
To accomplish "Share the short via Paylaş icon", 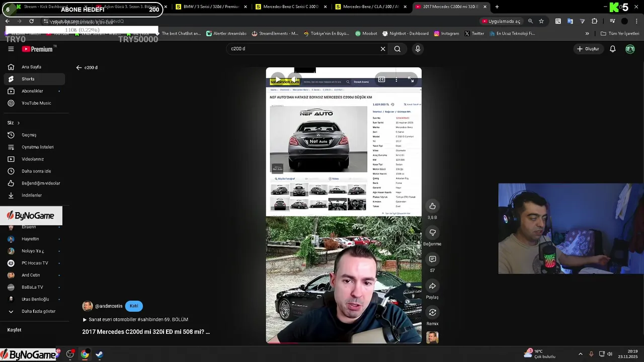I will [432, 286].
